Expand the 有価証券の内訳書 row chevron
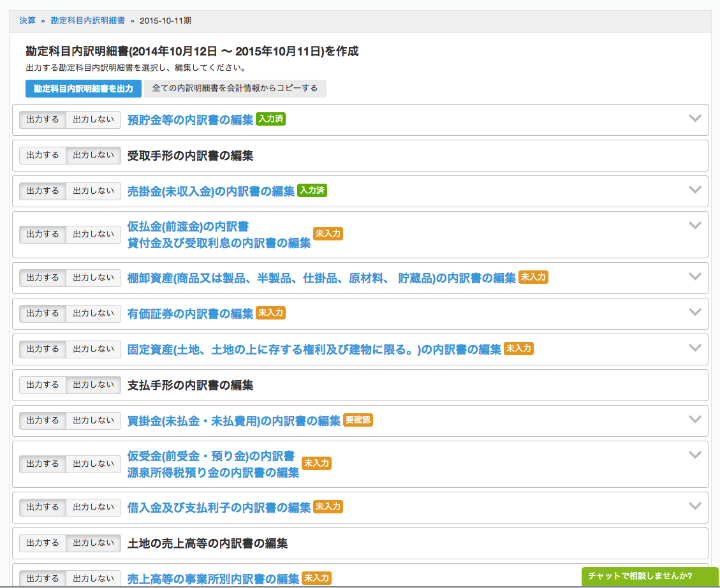720x588 pixels. point(694,312)
